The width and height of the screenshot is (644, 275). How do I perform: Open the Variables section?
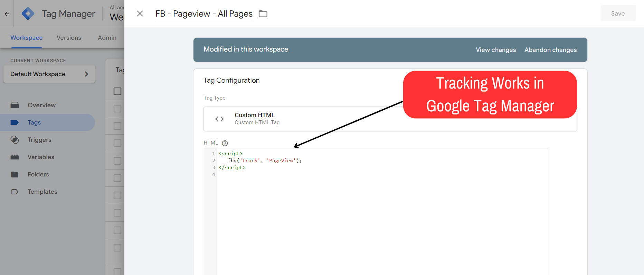pyautogui.click(x=41, y=157)
